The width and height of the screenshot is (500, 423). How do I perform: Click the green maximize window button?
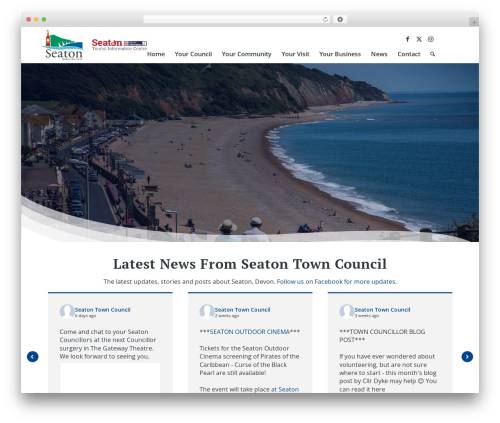(44, 19)
